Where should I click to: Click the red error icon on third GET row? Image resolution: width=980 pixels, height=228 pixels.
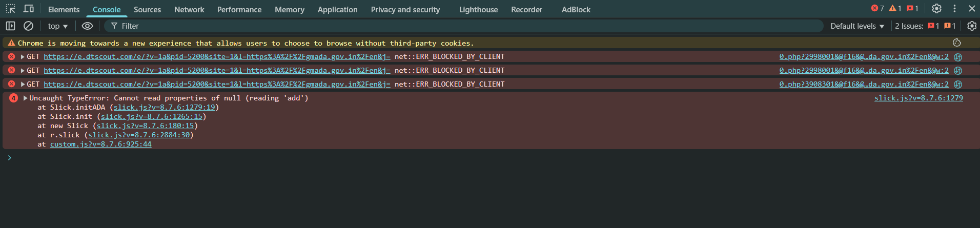point(11,85)
